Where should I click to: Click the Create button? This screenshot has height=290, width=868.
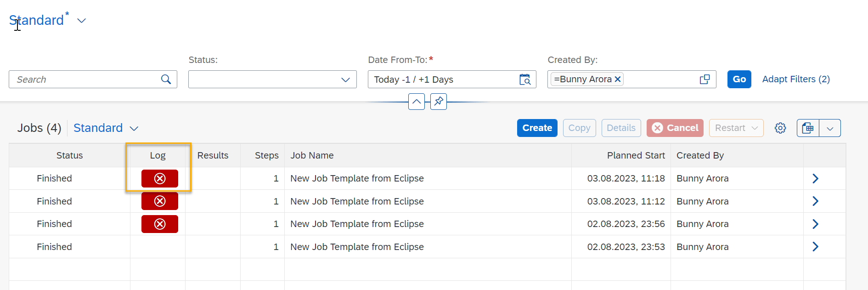click(537, 128)
